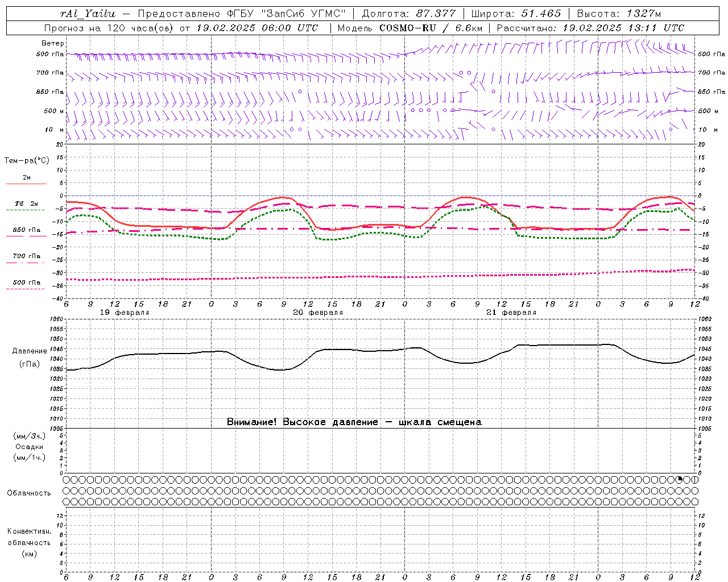Click the Рассчитано: 19.02.2025 13:11 UTC timestamp

coord(590,28)
